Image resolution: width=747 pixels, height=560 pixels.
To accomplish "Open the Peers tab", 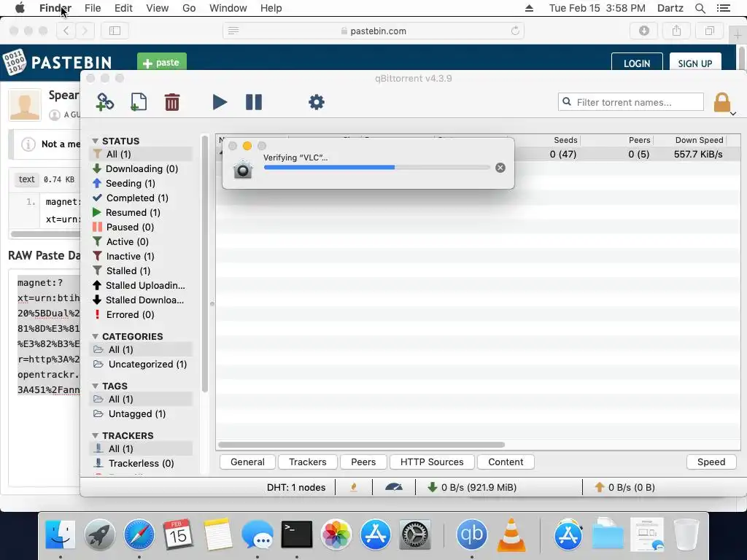I will tap(363, 462).
